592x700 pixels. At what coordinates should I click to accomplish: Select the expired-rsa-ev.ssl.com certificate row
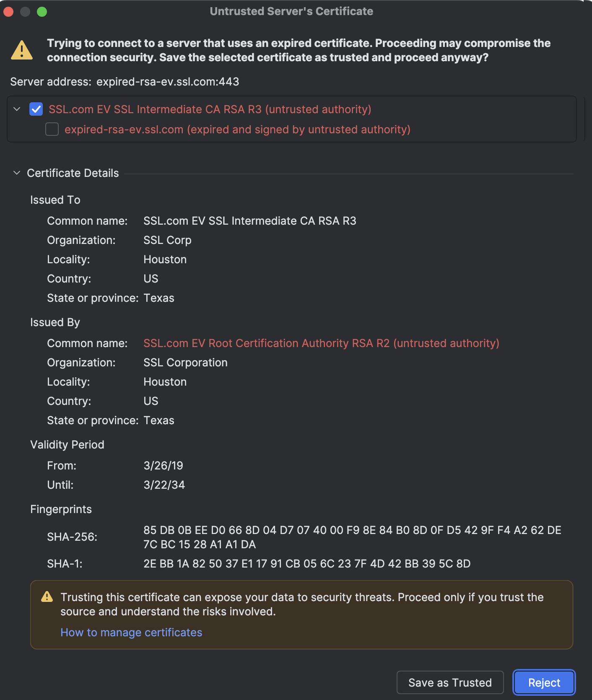click(x=237, y=130)
